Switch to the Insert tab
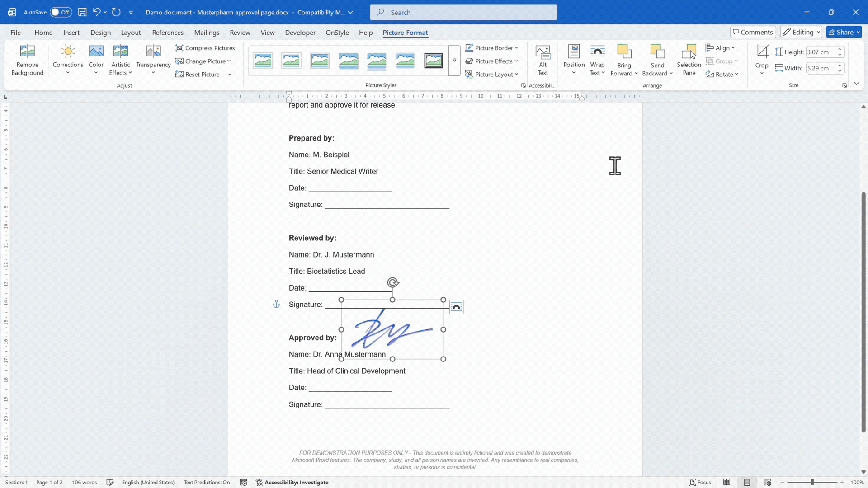This screenshot has height=488, width=868. [x=71, y=33]
